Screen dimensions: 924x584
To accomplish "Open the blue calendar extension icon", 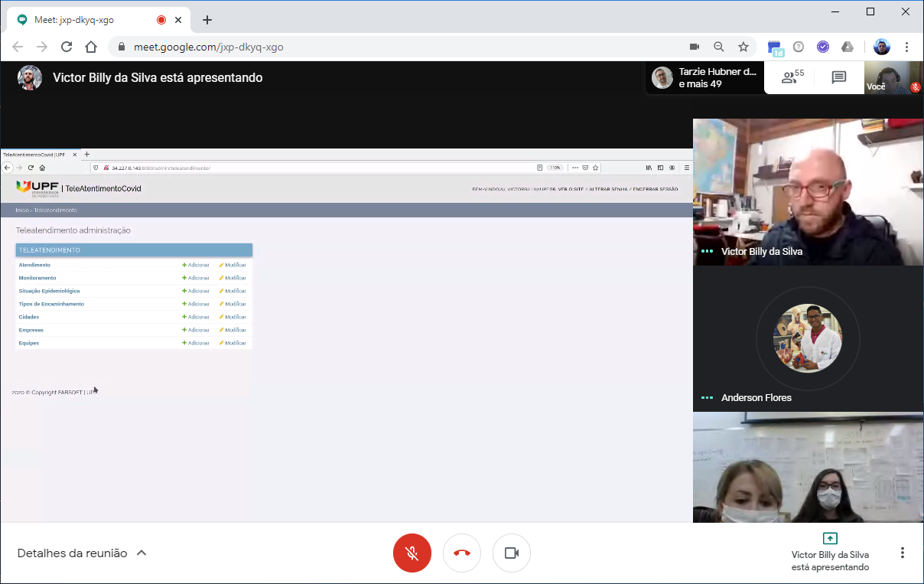I will (775, 47).
